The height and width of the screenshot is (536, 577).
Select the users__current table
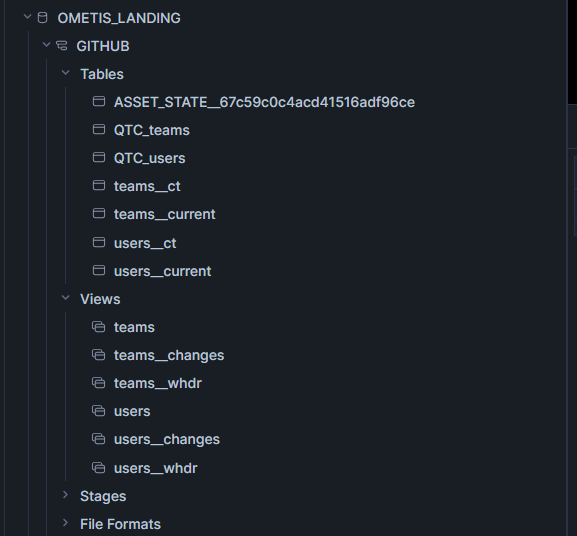(x=162, y=271)
